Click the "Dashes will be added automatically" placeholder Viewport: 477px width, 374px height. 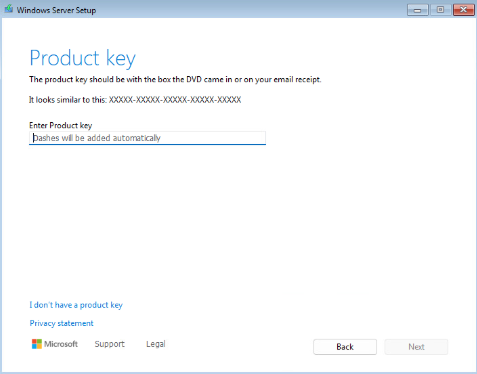click(x=97, y=138)
